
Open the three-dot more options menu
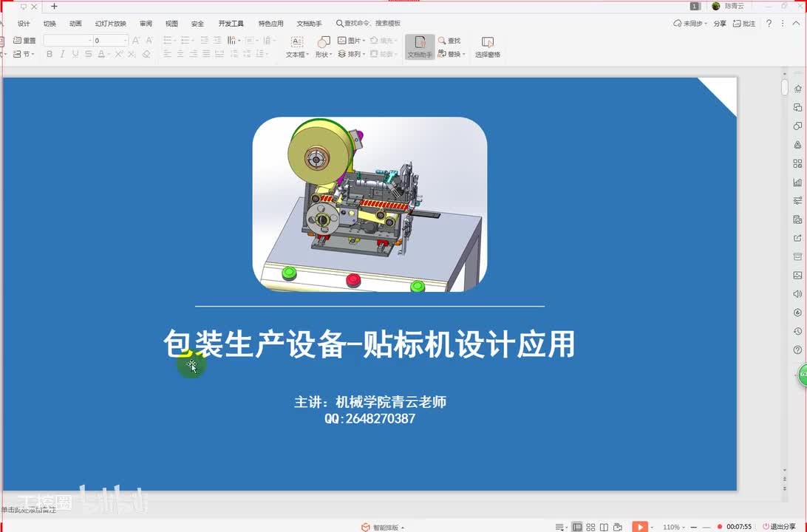coord(783,24)
